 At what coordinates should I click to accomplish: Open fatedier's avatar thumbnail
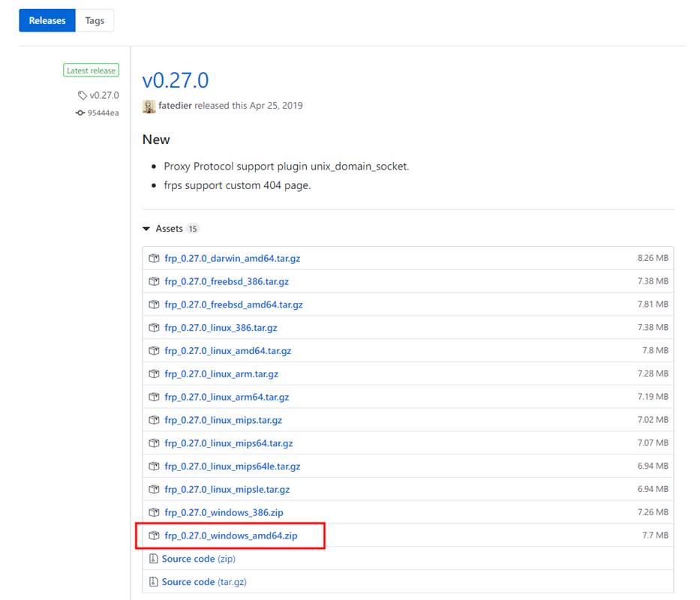pos(149,106)
